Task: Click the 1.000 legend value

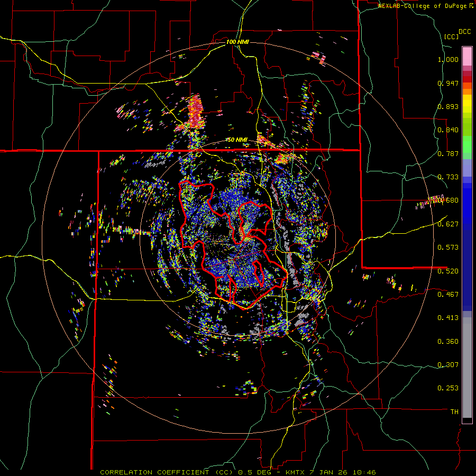Action: pos(448,59)
